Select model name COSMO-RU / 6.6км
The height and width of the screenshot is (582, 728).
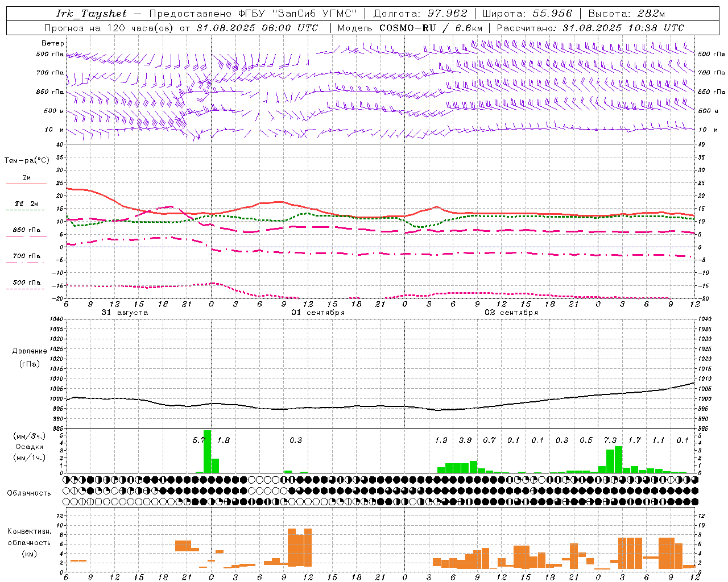pyautogui.click(x=431, y=28)
